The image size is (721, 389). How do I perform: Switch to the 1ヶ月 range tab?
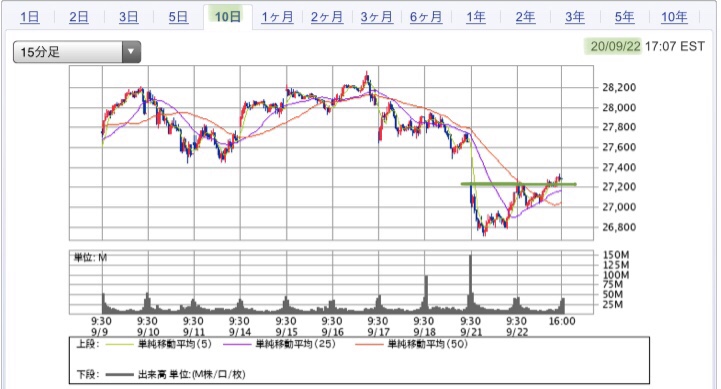coord(277,17)
